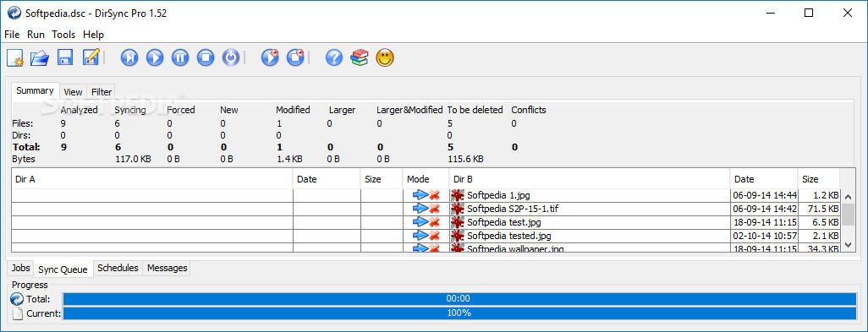
Task: Click the Dir A column header
Action: coord(151,179)
